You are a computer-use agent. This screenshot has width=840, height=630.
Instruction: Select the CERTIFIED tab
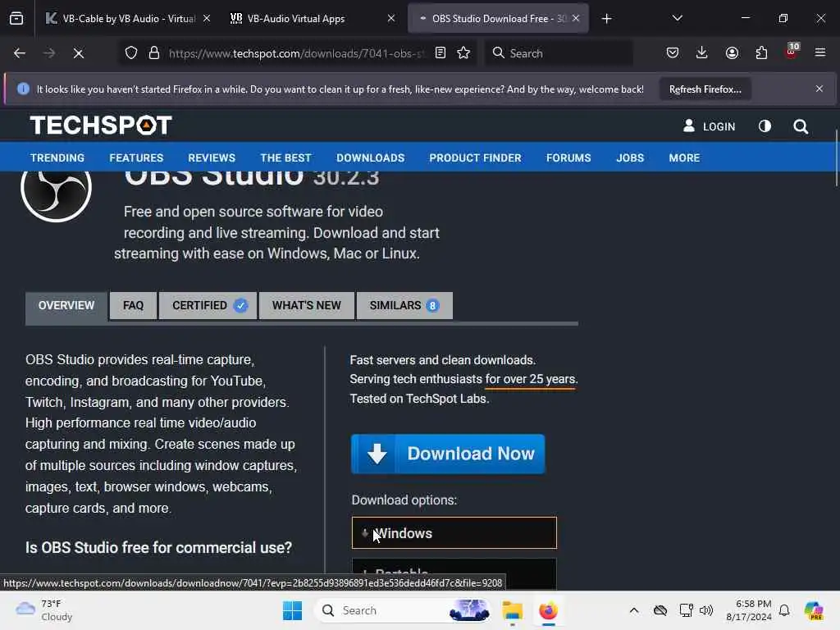pyautogui.click(x=208, y=306)
